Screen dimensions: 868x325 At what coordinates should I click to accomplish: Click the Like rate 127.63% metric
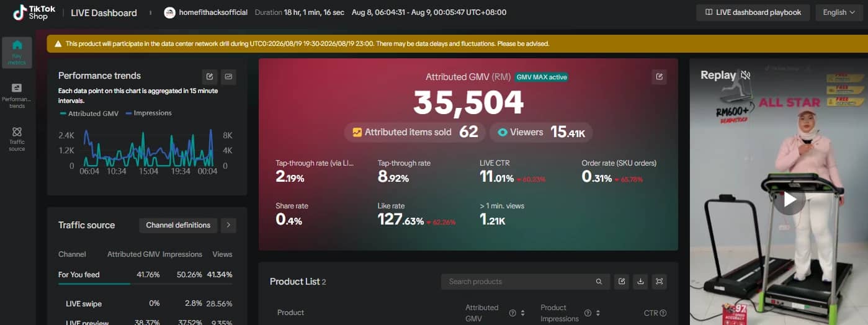click(416, 214)
